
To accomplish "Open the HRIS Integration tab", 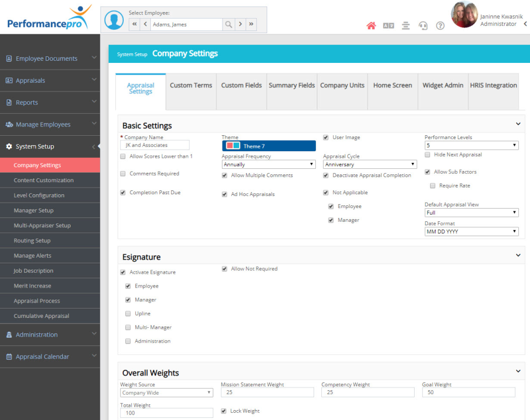I will 494,92.
